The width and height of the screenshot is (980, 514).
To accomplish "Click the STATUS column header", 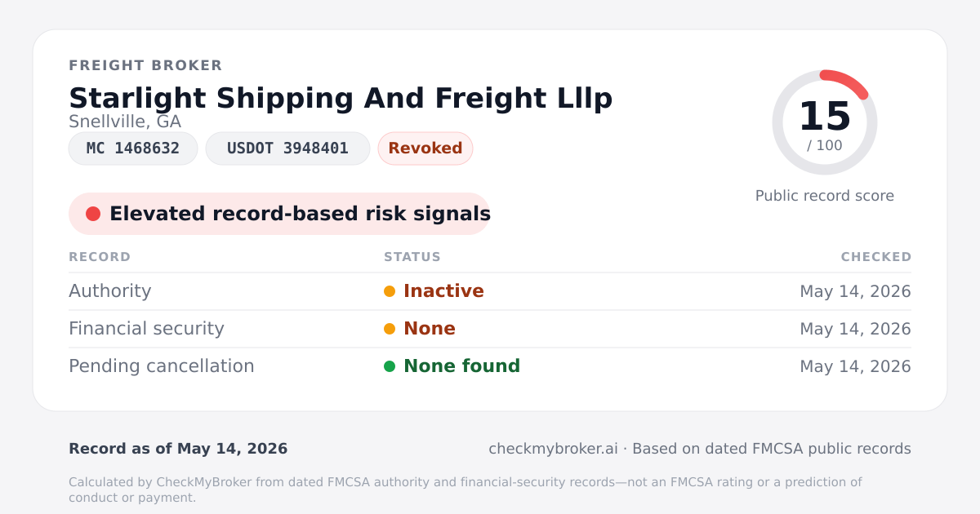I will (x=412, y=257).
